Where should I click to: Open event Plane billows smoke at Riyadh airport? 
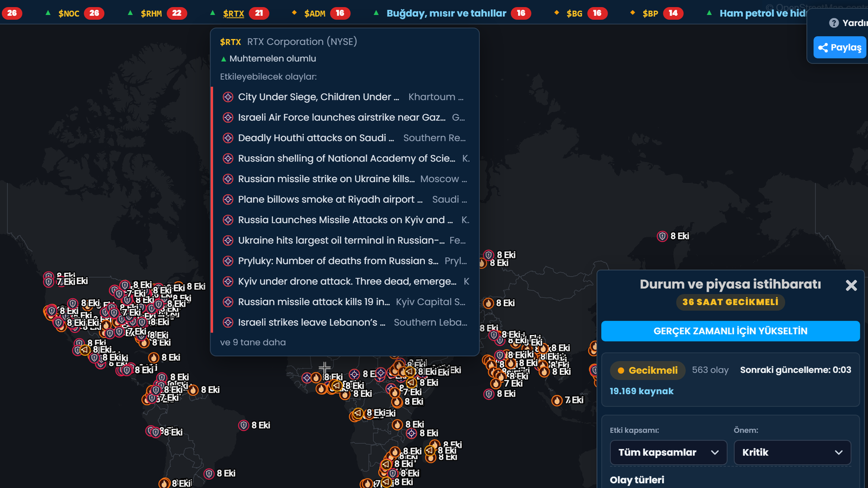click(x=345, y=200)
